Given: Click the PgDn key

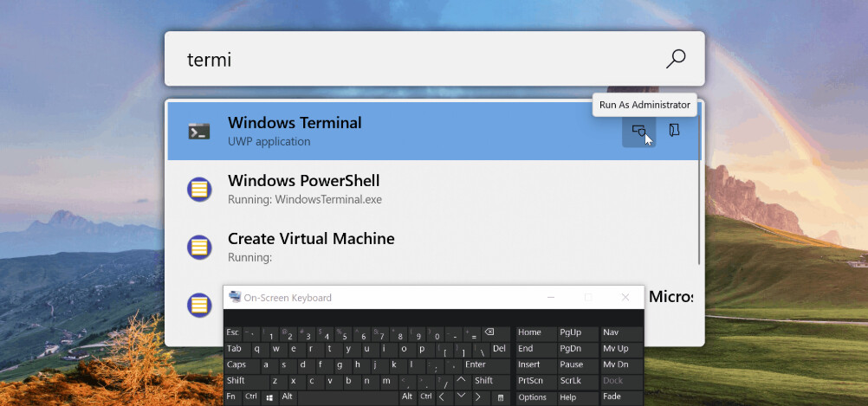Looking at the screenshot, I should tap(578, 350).
